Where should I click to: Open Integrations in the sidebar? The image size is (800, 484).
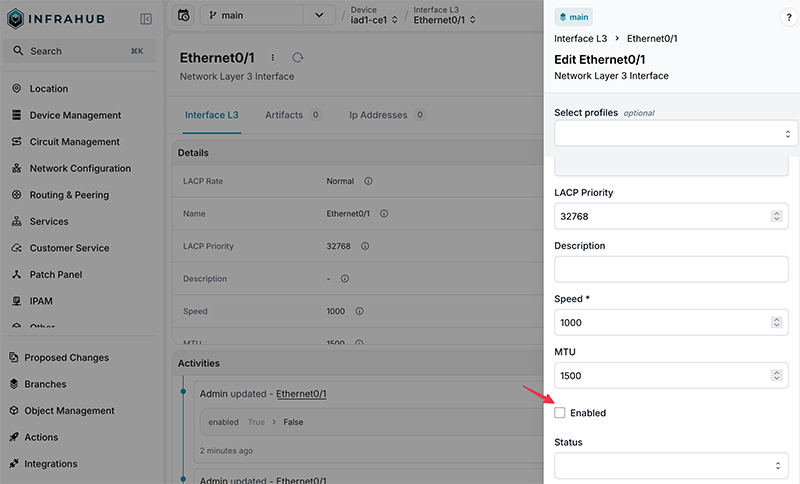point(51,464)
